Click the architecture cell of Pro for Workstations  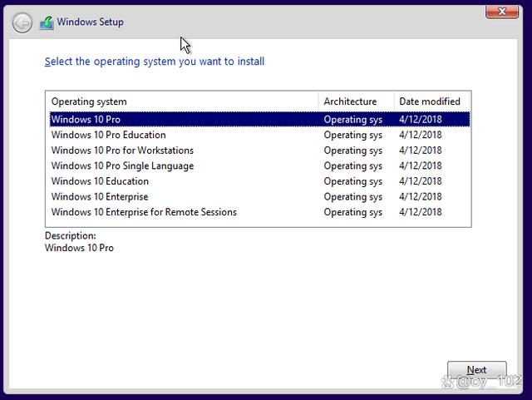point(352,151)
